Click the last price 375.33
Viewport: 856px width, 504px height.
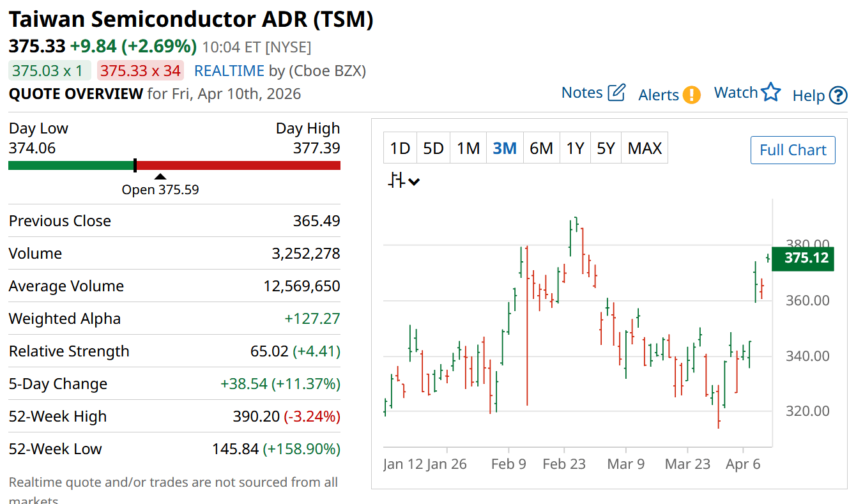tap(37, 46)
